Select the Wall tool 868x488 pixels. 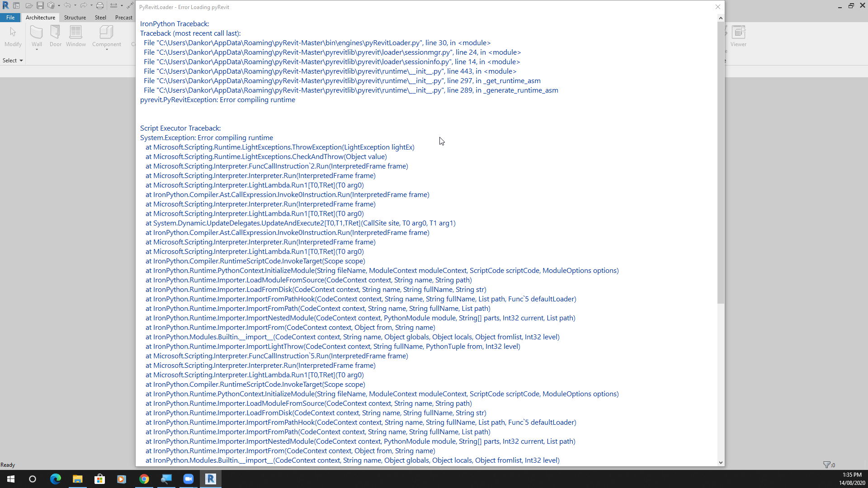click(x=37, y=36)
